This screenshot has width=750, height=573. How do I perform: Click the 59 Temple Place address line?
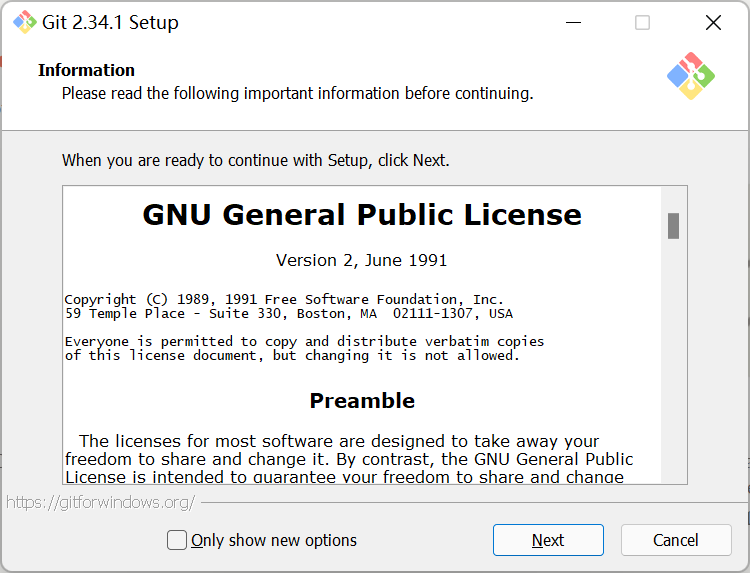pyautogui.click(x=289, y=314)
